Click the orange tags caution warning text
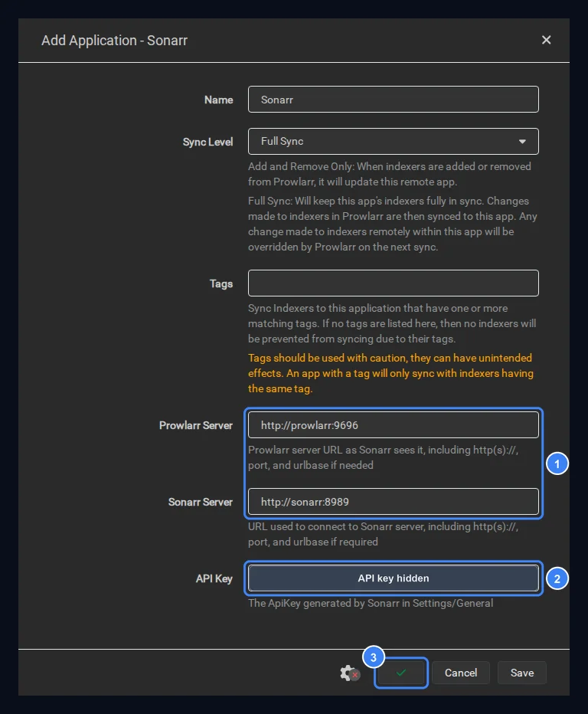 (391, 373)
